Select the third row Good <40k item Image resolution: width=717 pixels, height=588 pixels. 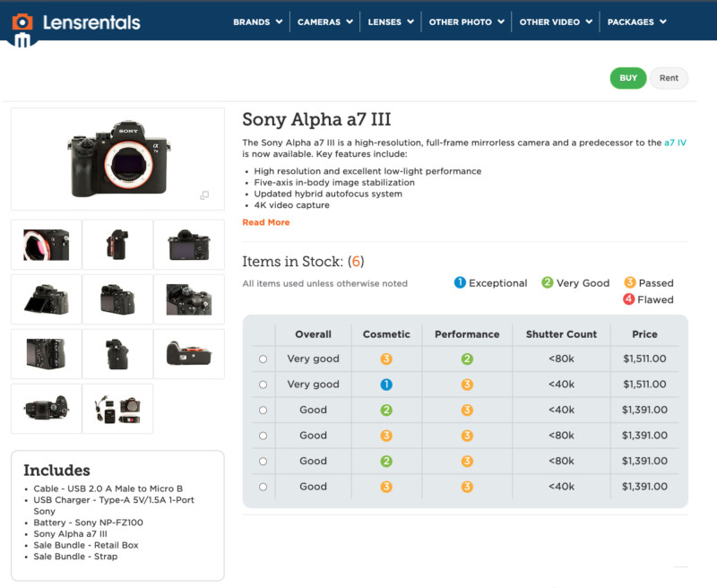pos(263,411)
